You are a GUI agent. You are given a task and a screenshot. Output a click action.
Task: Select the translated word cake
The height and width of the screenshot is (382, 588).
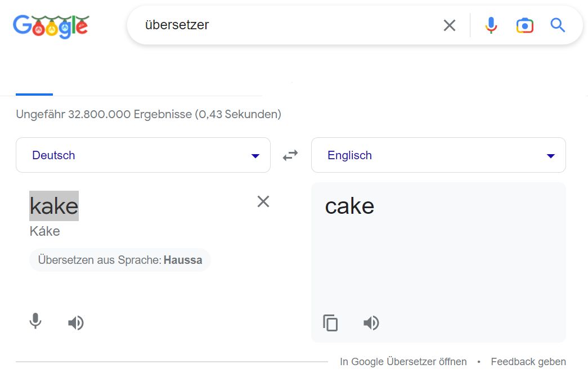(349, 206)
